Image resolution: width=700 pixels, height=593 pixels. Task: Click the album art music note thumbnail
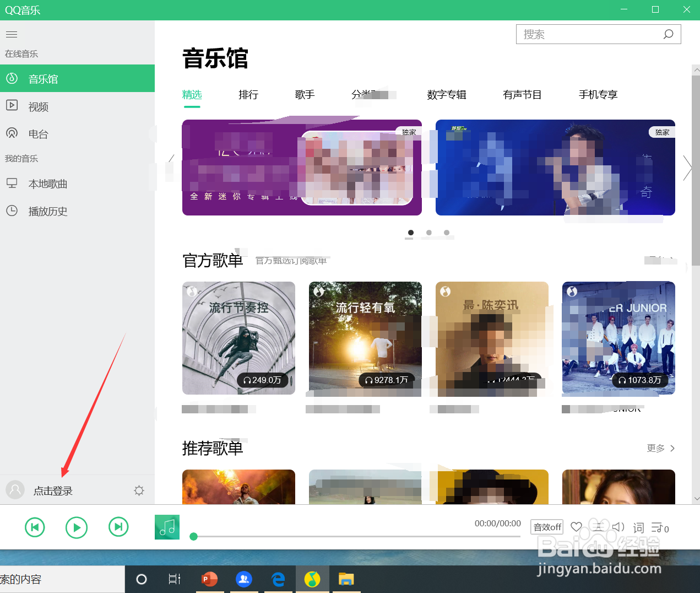pyautogui.click(x=167, y=527)
